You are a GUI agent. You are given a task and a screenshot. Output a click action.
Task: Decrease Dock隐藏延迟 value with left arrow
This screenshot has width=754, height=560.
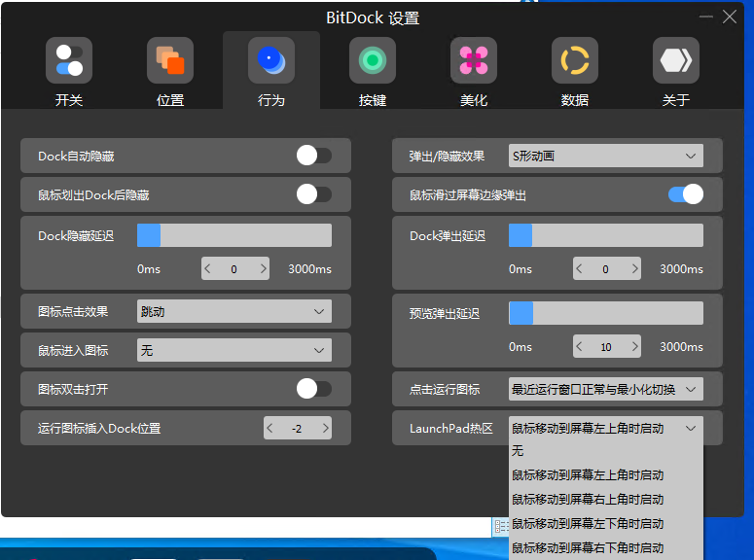(x=208, y=268)
